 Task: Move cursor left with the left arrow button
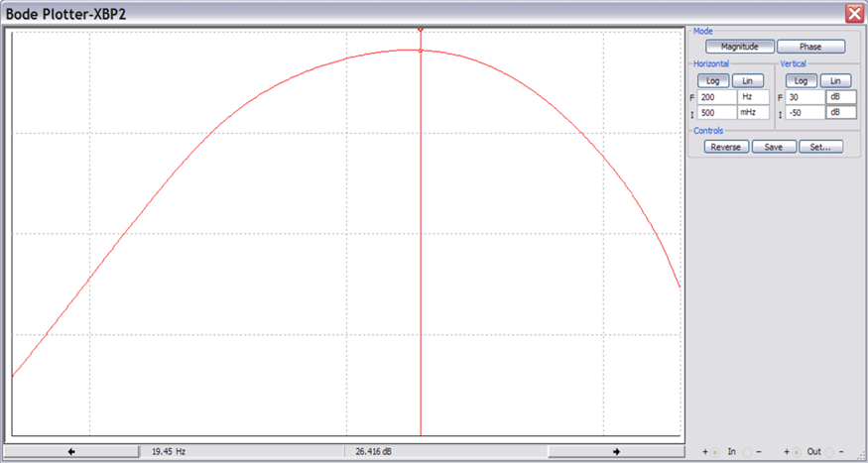[71, 451]
